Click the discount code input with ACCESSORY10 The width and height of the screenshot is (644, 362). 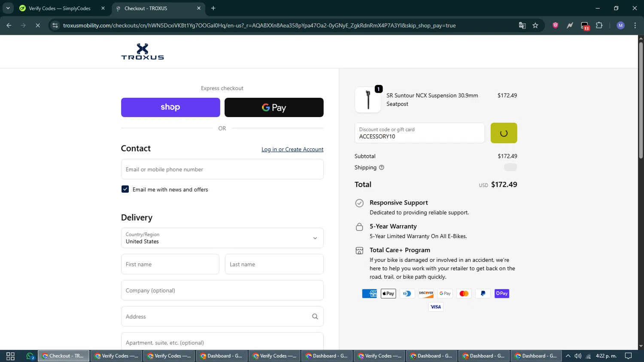(419, 133)
